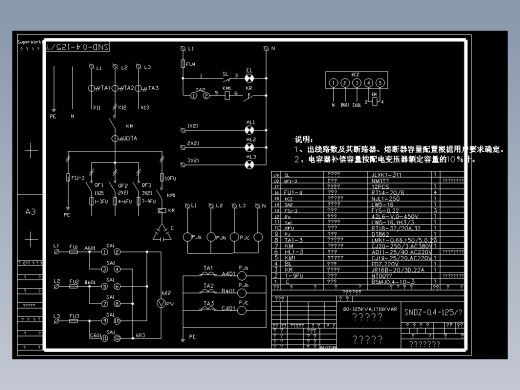Click the QF1 breaker label
The image size is (520, 390).
pyautogui.click(x=99, y=185)
